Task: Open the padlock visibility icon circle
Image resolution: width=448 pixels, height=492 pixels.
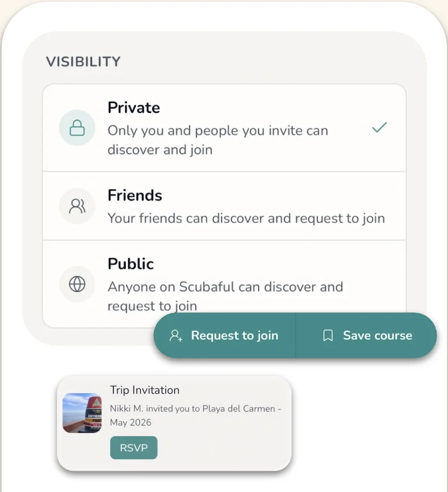Action: click(x=77, y=128)
